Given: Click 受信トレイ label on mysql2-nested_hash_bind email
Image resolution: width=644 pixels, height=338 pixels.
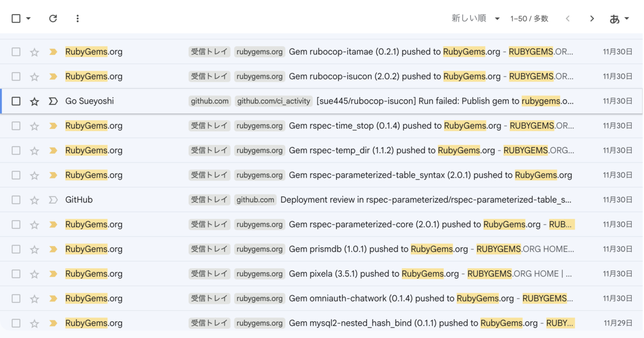Looking at the screenshot, I should [x=209, y=323].
